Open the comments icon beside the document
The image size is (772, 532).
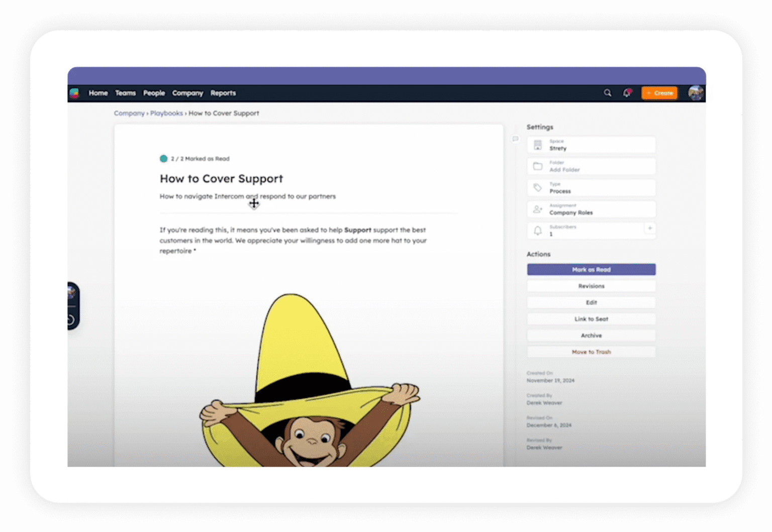click(515, 139)
